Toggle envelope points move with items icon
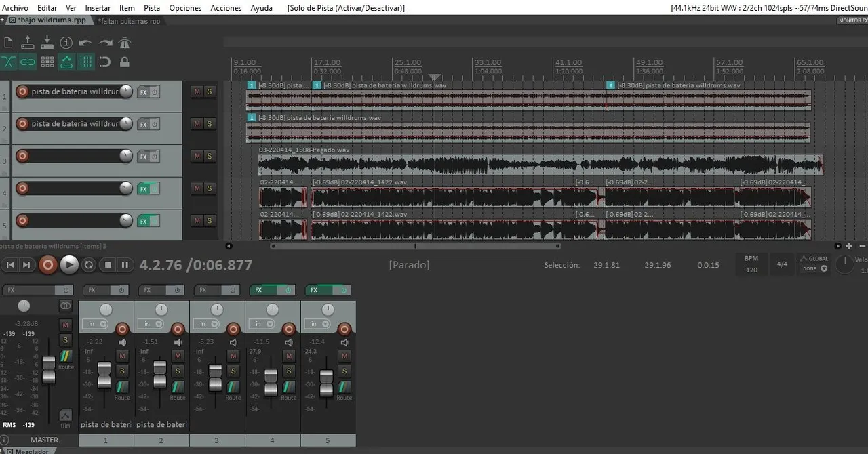This screenshot has height=454, width=868. [66, 62]
